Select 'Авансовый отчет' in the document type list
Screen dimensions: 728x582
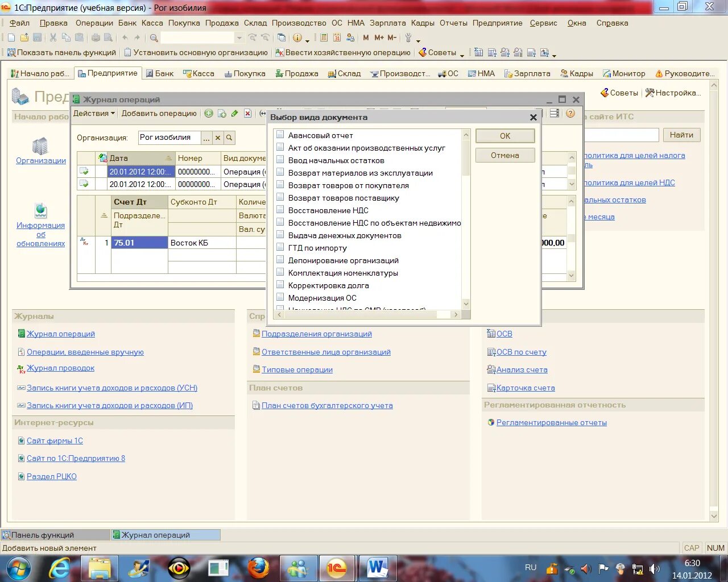321,135
